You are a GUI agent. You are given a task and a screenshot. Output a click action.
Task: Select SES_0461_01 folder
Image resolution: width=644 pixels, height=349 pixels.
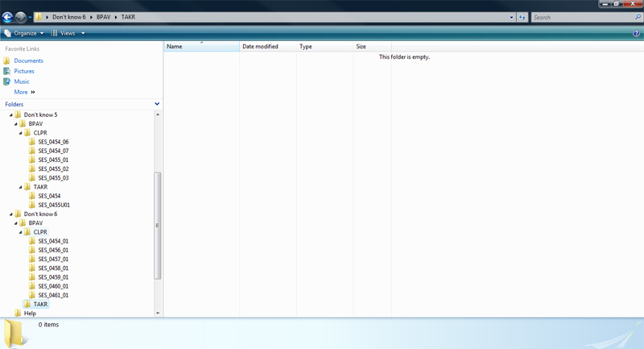[x=53, y=296]
